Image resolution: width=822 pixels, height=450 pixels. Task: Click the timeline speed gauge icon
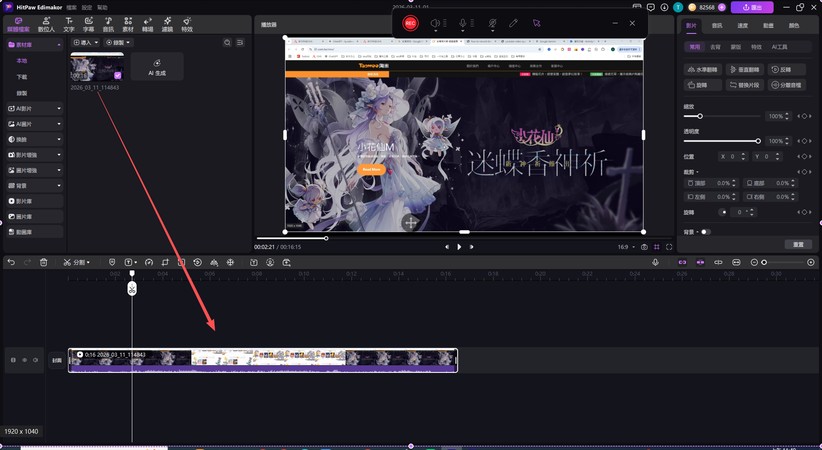149,262
